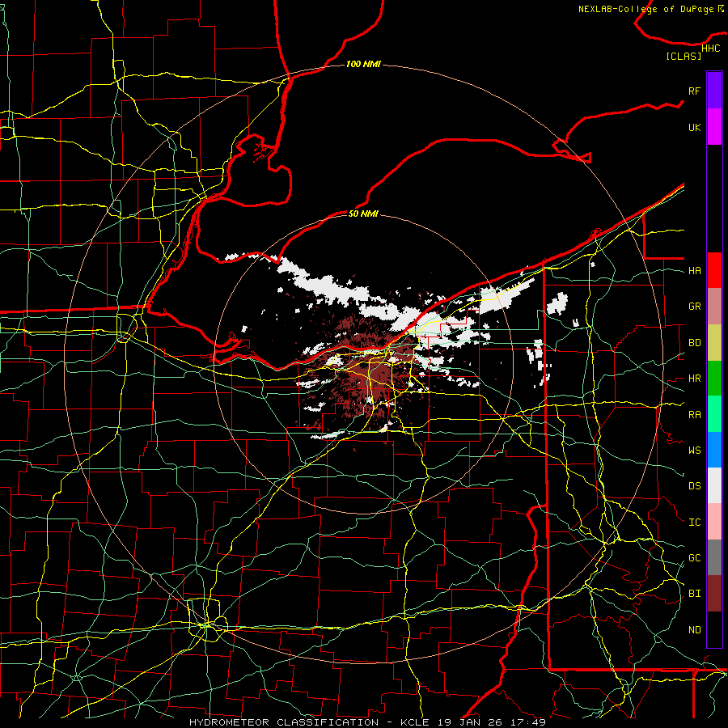The image size is (728, 728).
Task: Click the GR legend label text
Action: click(694, 307)
